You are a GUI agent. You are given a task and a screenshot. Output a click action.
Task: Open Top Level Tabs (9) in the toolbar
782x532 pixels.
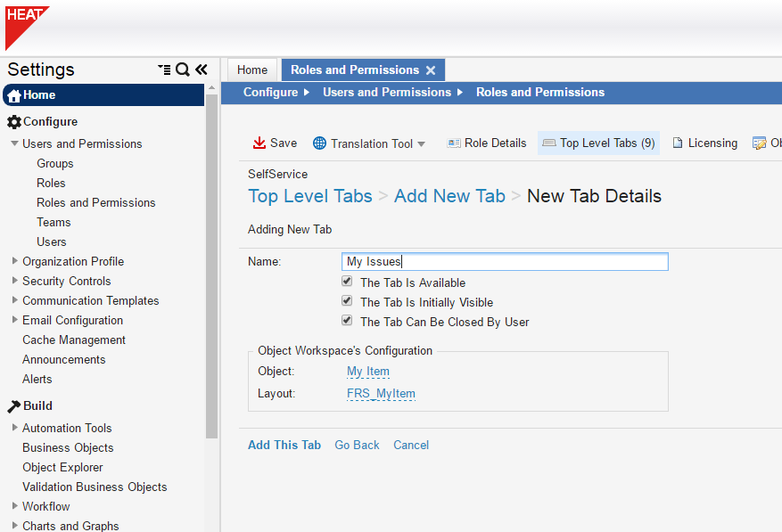point(598,143)
